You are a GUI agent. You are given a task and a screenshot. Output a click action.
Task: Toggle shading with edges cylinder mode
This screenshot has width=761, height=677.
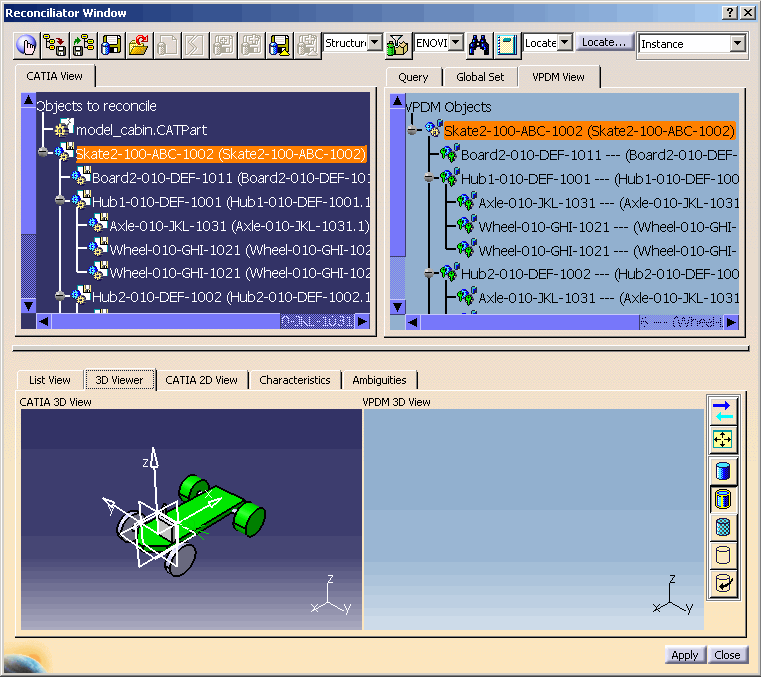(x=723, y=499)
